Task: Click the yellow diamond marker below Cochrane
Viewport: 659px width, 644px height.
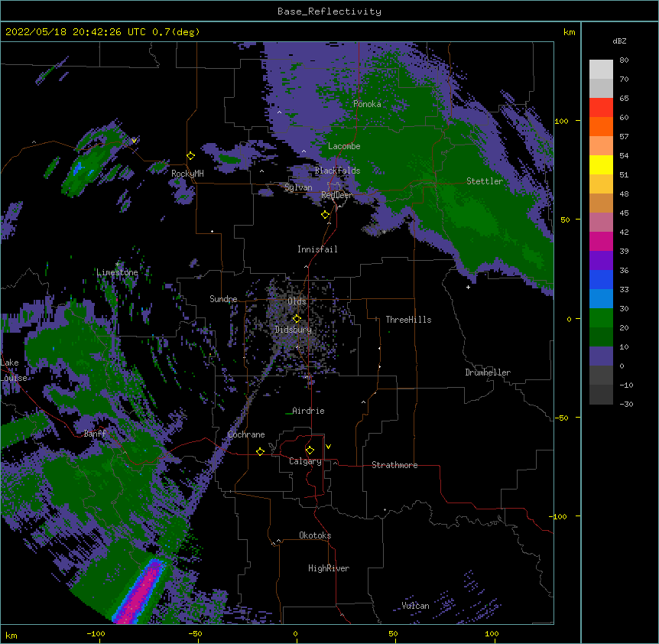Action: (260, 451)
